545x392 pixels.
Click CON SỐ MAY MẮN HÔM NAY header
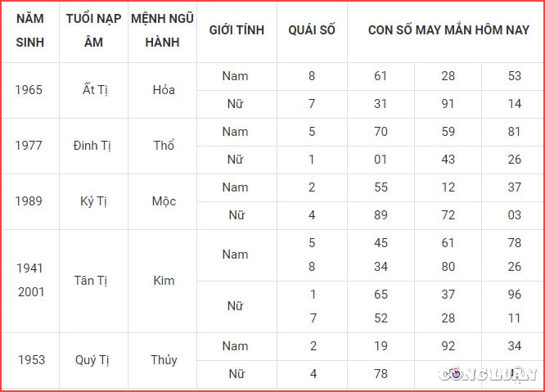click(x=448, y=30)
